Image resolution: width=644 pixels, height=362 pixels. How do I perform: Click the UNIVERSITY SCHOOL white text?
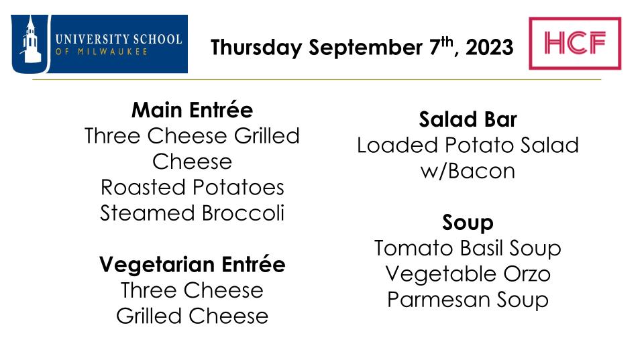pos(119,39)
